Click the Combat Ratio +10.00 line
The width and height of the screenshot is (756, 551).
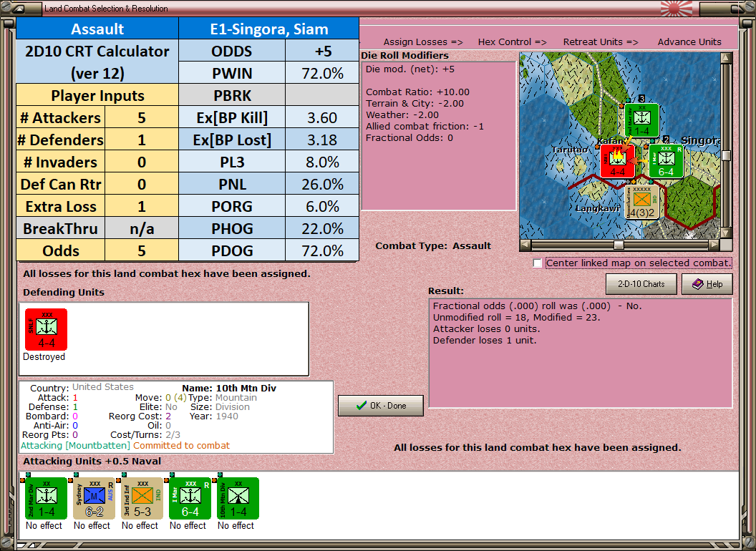(417, 92)
